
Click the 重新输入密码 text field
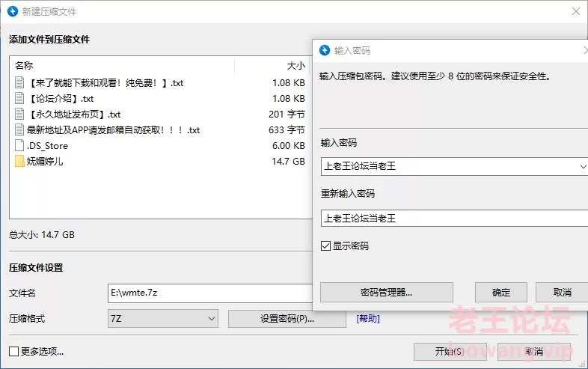(454, 218)
